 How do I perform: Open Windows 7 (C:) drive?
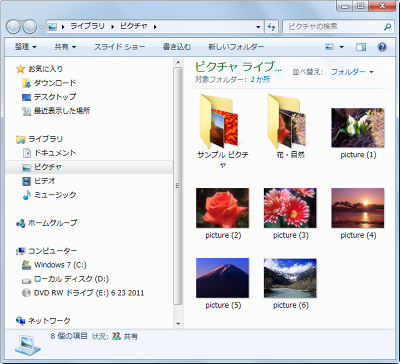pyautogui.click(x=60, y=265)
